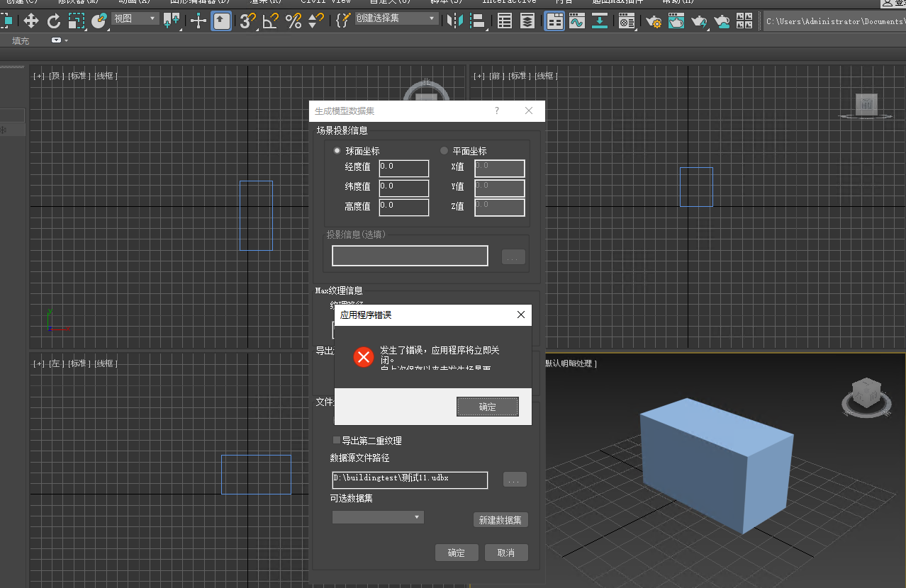Select the Rotate tool

coord(54,21)
